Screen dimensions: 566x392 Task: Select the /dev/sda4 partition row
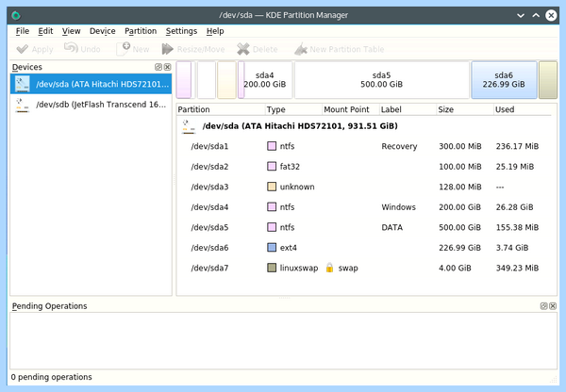pyautogui.click(x=364, y=206)
